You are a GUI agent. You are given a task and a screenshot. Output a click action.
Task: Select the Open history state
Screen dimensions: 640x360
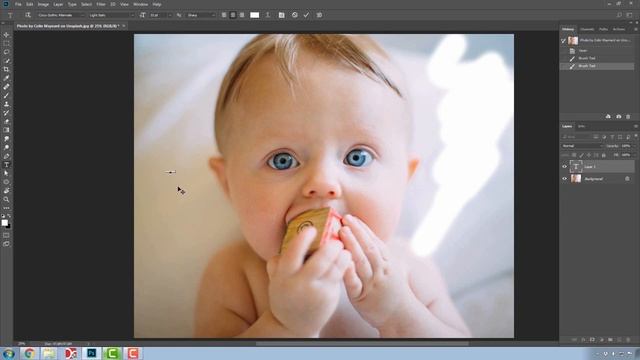coord(598,51)
